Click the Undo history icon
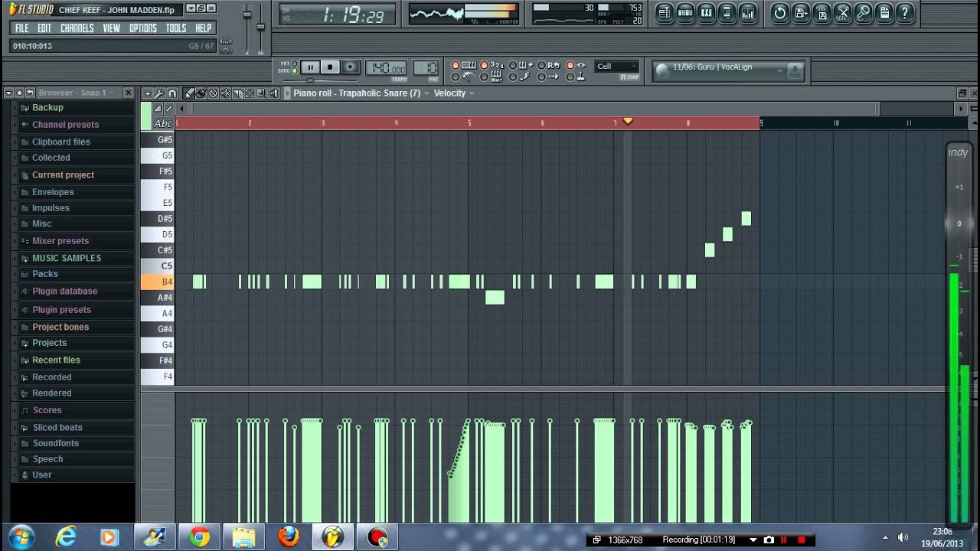The image size is (980, 551). click(779, 12)
